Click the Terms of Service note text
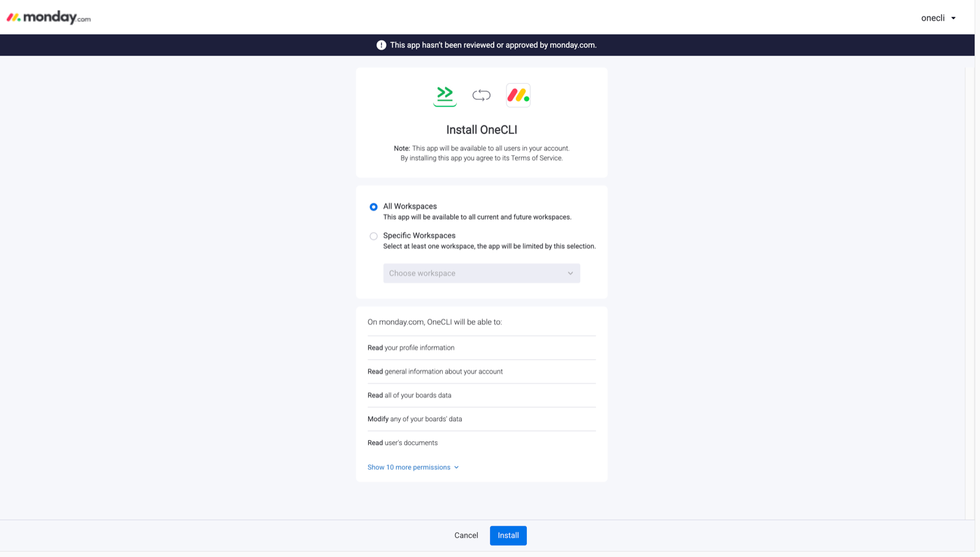This screenshot has width=980, height=557. (481, 158)
